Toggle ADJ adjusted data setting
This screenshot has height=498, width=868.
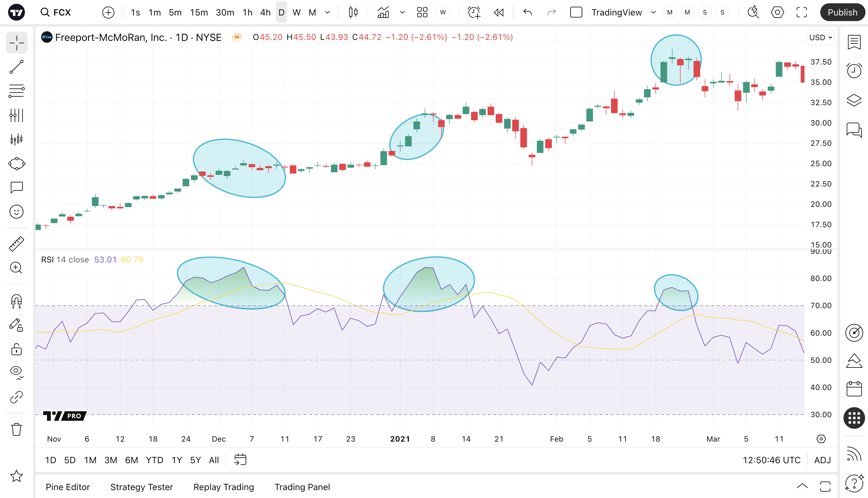pyautogui.click(x=822, y=460)
